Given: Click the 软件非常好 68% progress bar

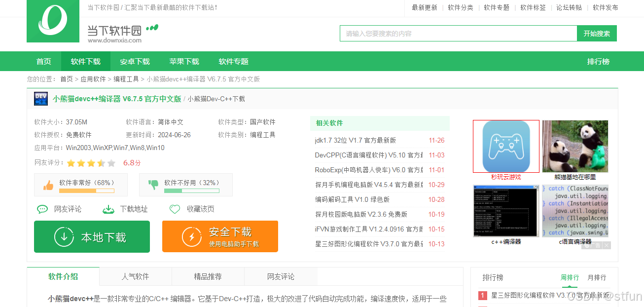Looking at the screenshot, I should [87, 191].
